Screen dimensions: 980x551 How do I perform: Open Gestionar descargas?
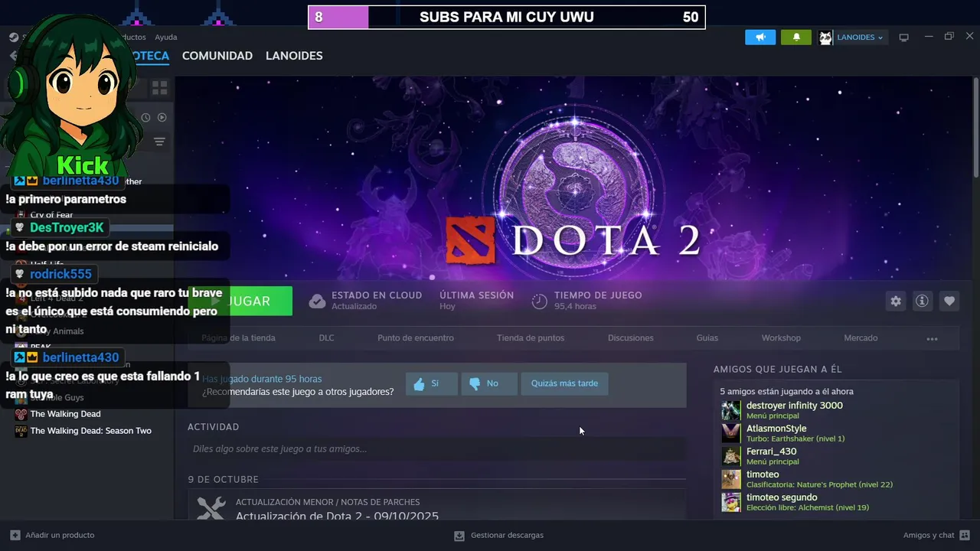point(507,535)
